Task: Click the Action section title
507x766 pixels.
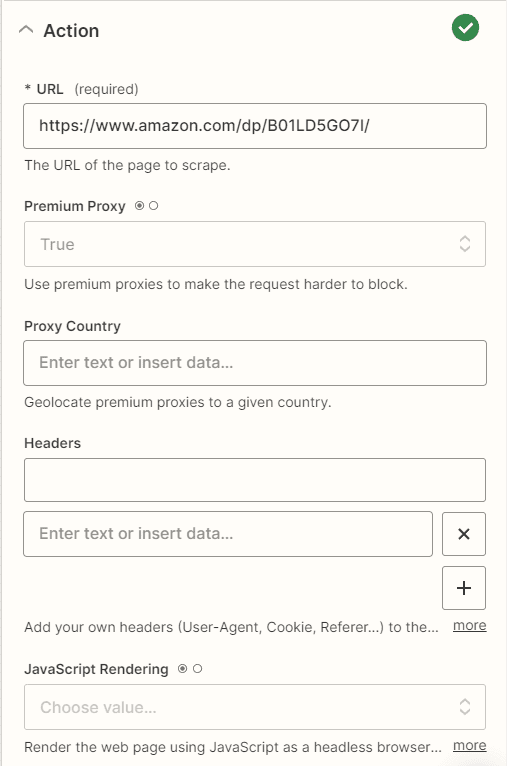Action: (x=71, y=31)
